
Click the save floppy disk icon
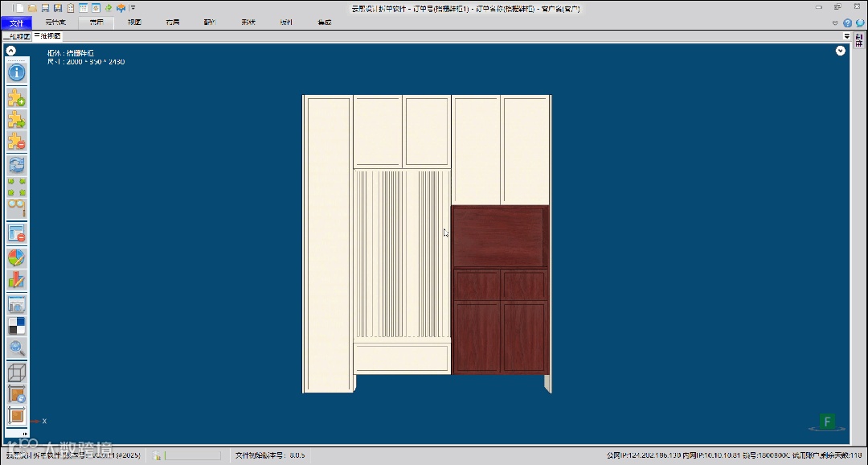[45, 8]
